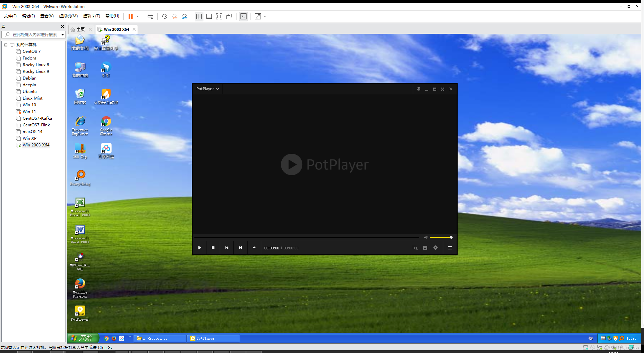Skip to next track in PotPlayer
Viewport: 644px width, 353px height.
pos(240,248)
